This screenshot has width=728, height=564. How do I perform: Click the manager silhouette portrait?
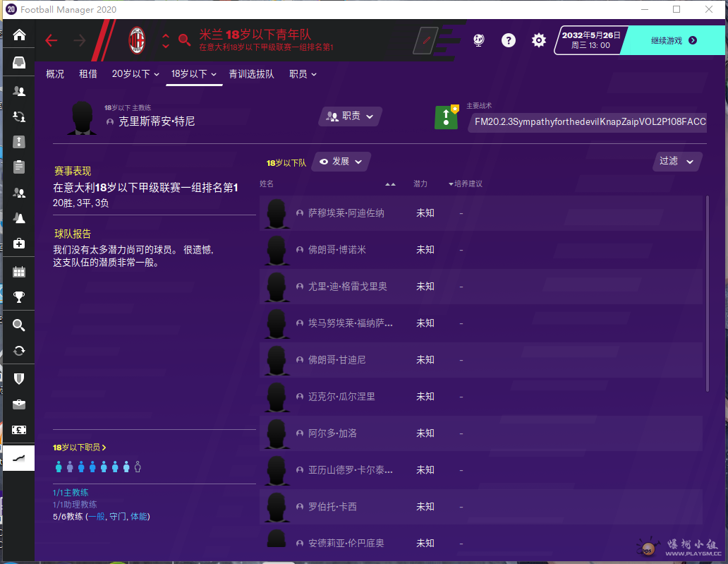point(82,118)
